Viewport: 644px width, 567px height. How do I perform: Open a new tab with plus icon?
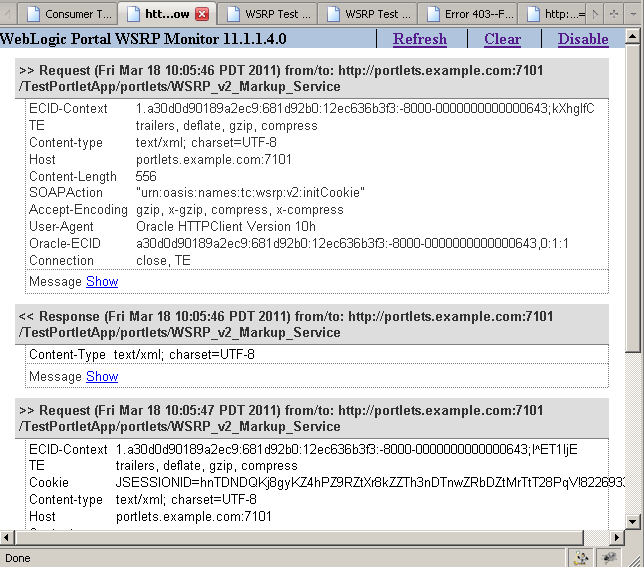coord(614,14)
